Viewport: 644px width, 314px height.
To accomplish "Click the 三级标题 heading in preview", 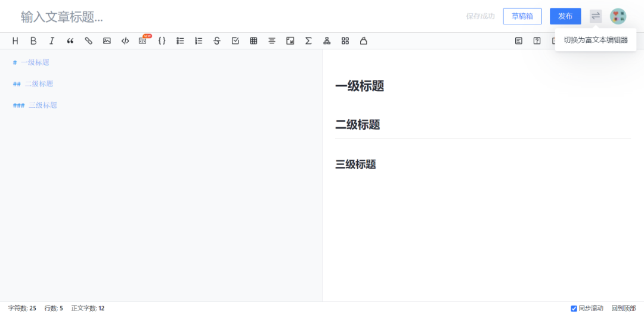I will pos(355,164).
